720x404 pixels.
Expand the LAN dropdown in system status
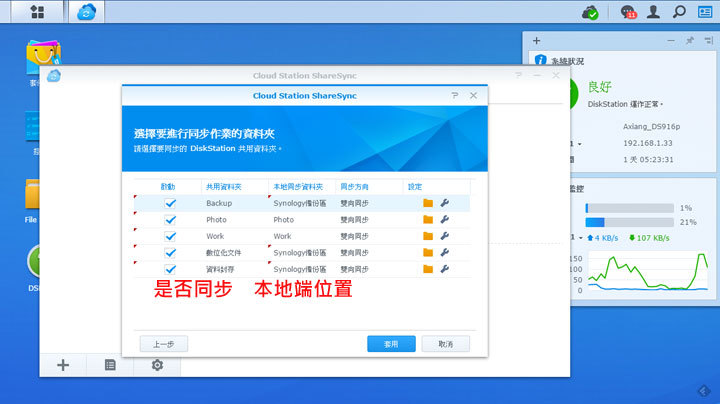click(579, 144)
